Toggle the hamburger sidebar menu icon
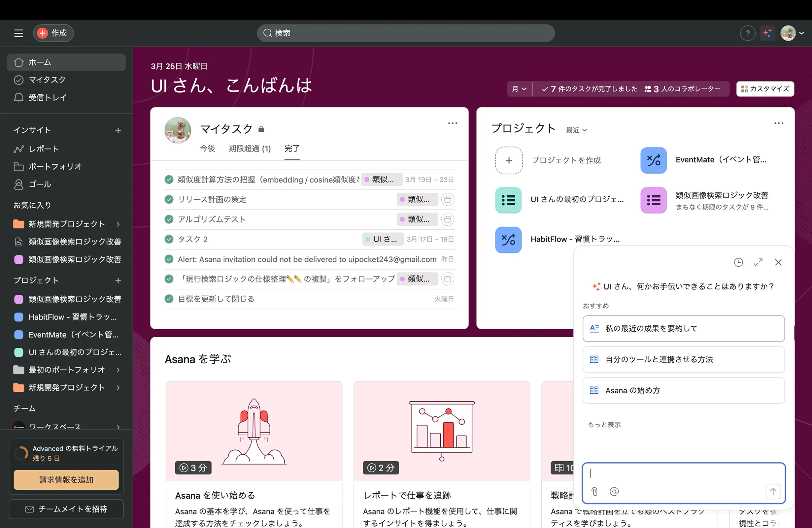The height and width of the screenshot is (528, 812). pyautogui.click(x=19, y=33)
